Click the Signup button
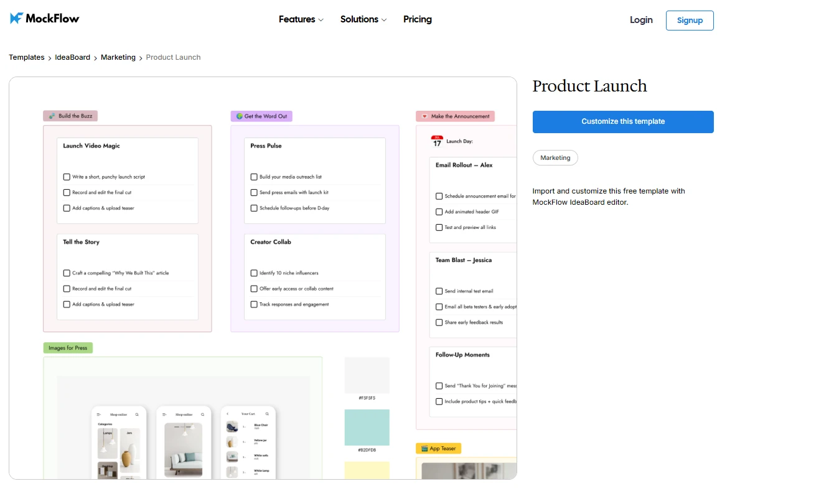 click(x=690, y=21)
